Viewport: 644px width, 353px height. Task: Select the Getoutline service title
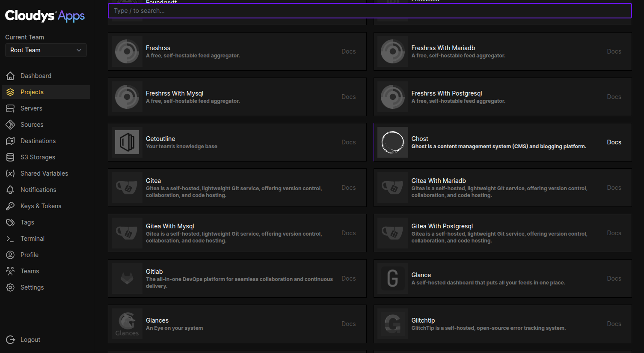(160, 139)
